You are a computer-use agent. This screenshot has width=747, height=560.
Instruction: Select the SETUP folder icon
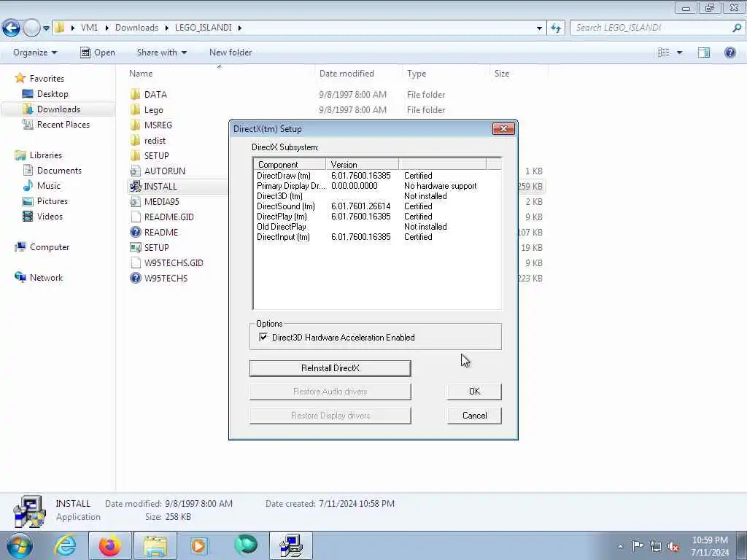[x=135, y=156]
